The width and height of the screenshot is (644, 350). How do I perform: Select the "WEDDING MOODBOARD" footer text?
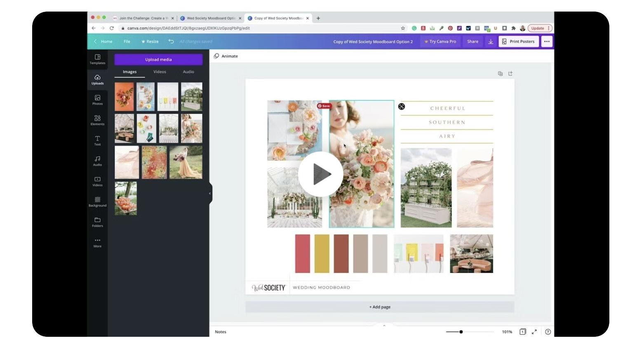321,288
